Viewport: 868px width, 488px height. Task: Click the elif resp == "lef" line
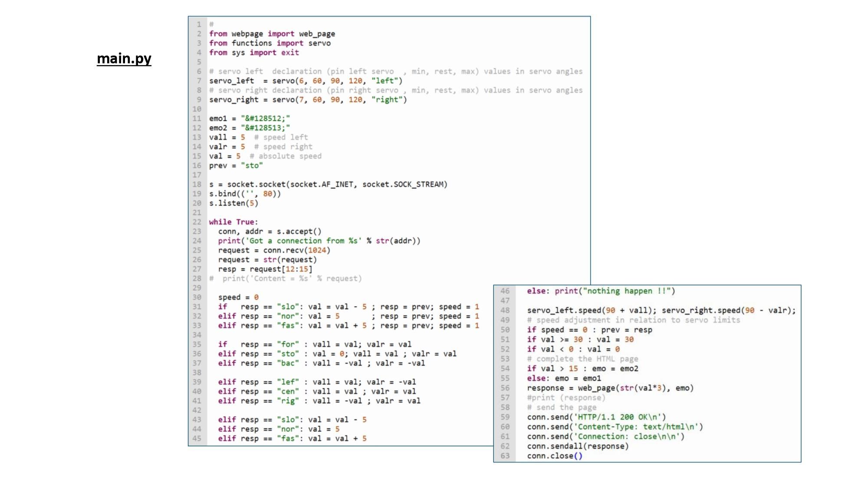pyautogui.click(x=317, y=382)
